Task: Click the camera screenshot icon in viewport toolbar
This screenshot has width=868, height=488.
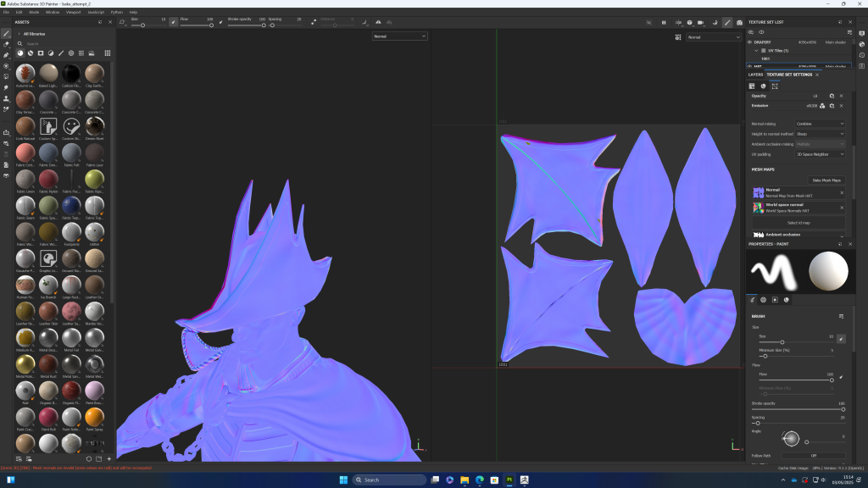Action: click(740, 22)
